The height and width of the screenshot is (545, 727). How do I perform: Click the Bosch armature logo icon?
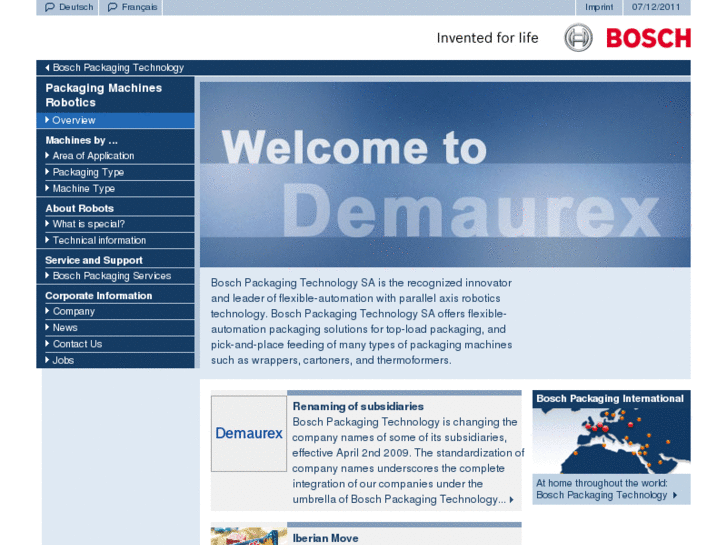click(x=578, y=38)
